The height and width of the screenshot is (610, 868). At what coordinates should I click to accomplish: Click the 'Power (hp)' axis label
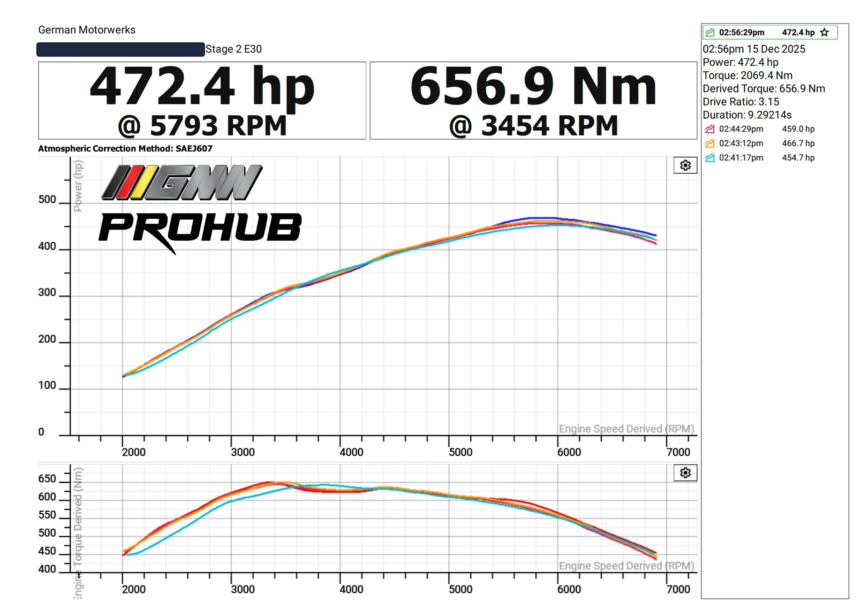pyautogui.click(x=78, y=186)
